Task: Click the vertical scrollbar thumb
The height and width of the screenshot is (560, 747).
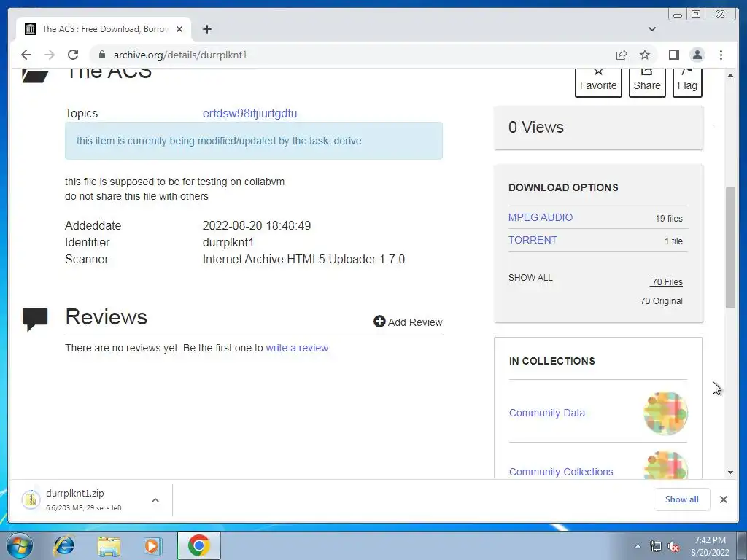Action: (x=730, y=248)
